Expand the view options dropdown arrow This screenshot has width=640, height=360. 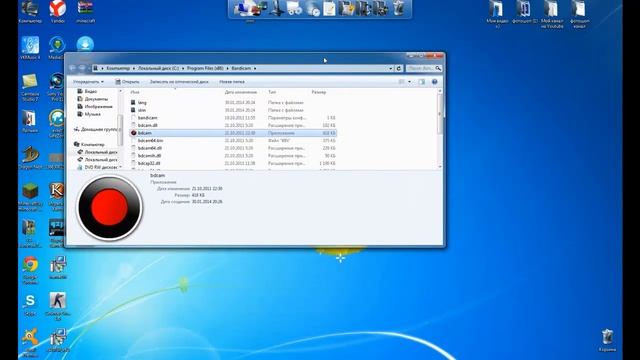click(x=409, y=82)
